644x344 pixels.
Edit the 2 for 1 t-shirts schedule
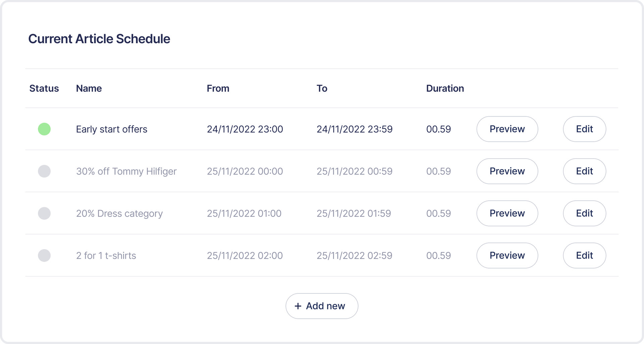(x=584, y=256)
